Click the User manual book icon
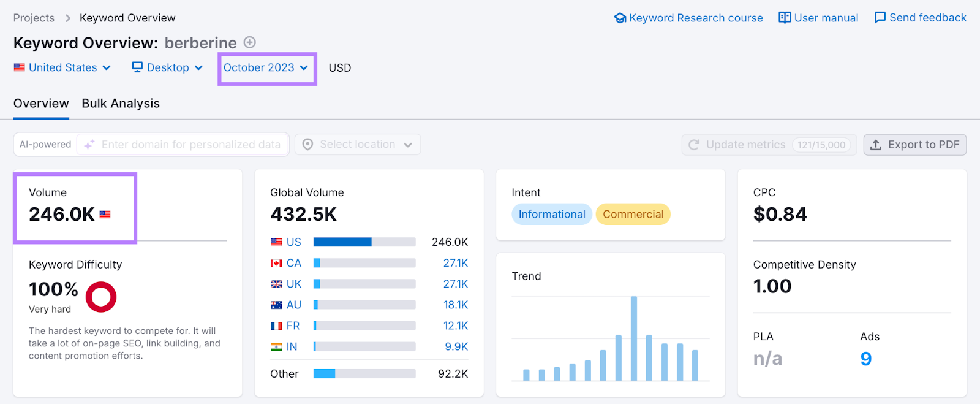Screen dimensions: 980x404 click(784, 18)
